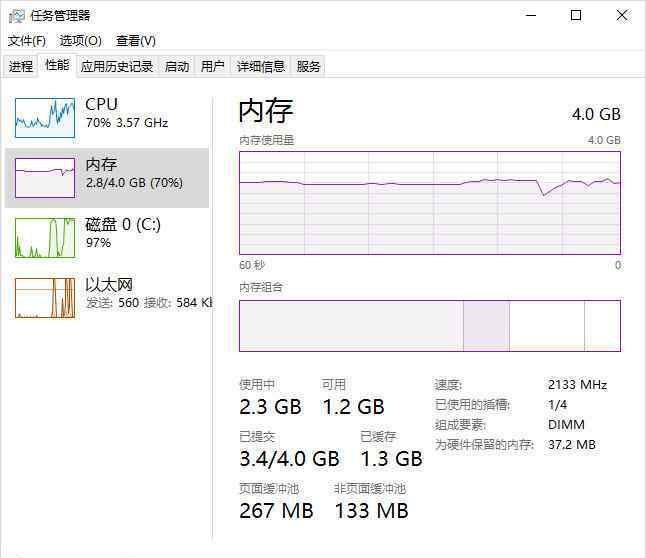Click the 内存组合 composition bar
Image resolution: width=646 pixels, height=558 pixels.
(x=430, y=326)
